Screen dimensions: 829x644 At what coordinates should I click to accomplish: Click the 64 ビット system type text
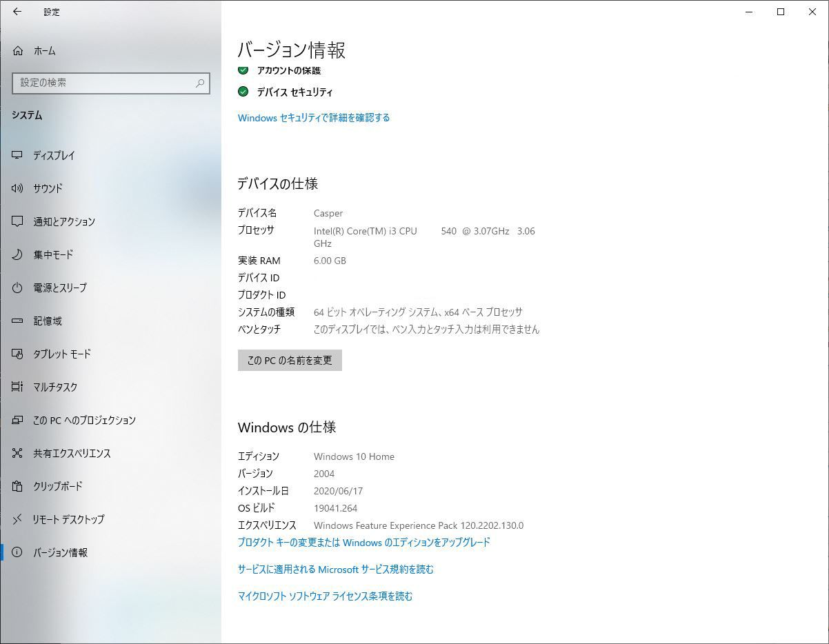418,312
